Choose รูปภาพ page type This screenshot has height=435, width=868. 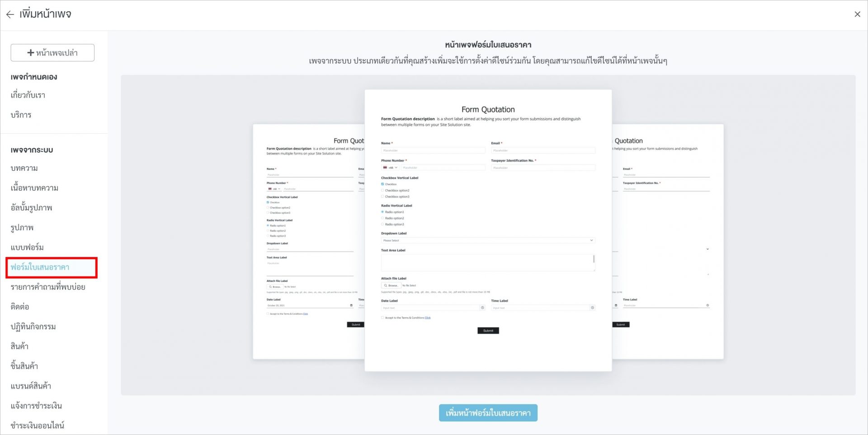point(22,228)
